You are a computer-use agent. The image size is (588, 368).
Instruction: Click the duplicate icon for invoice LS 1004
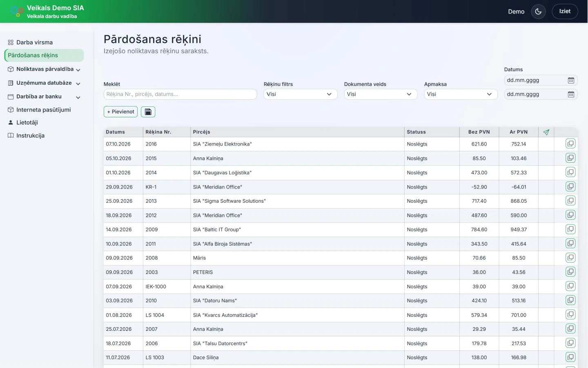(x=570, y=314)
